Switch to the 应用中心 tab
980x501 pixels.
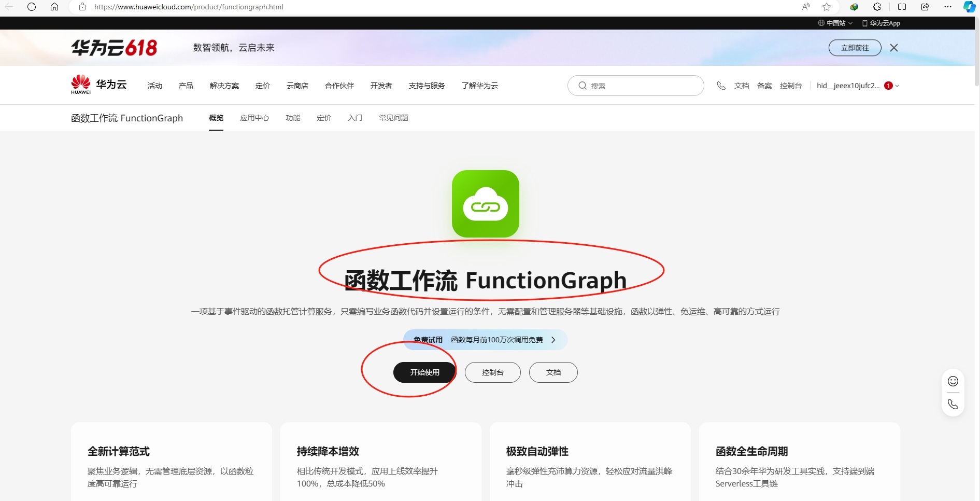254,118
